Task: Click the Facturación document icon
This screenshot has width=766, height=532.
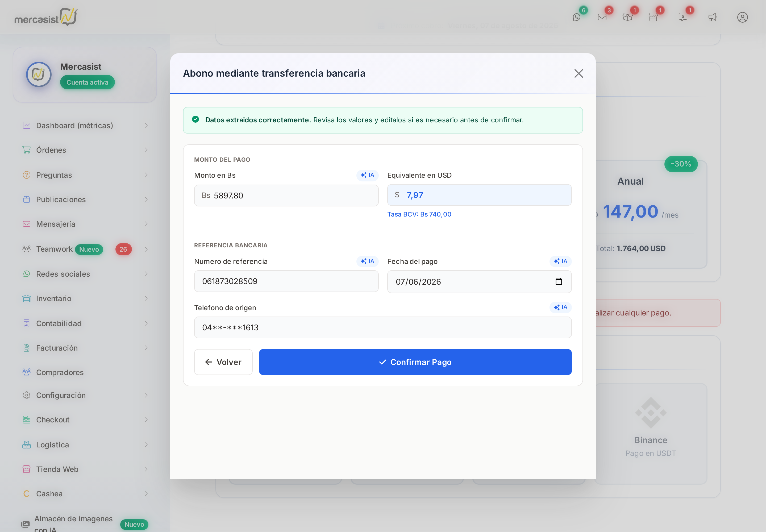Action: (x=26, y=348)
